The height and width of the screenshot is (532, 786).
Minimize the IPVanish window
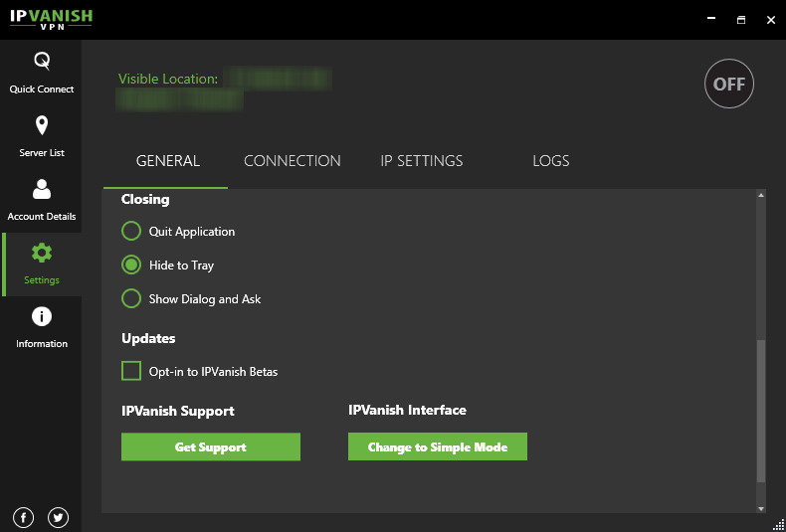point(710,19)
